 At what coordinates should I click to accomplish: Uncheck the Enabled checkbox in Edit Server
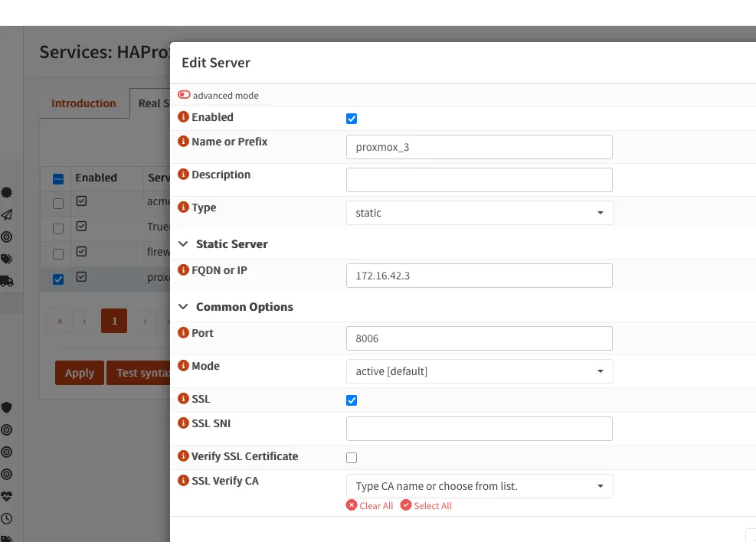(x=352, y=119)
